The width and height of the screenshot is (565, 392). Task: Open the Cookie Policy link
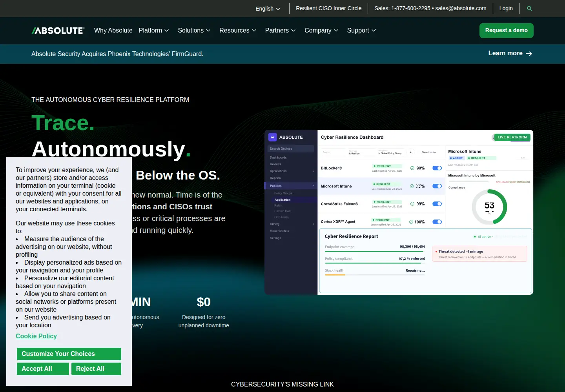[x=36, y=336]
